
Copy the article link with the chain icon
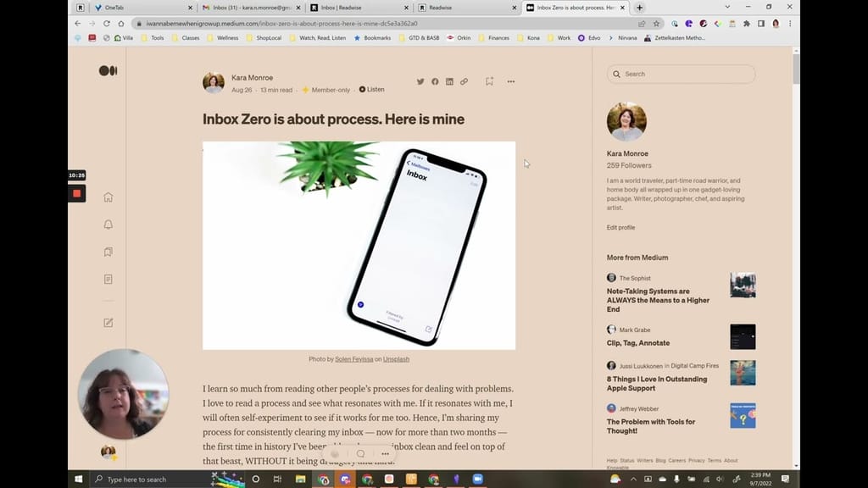(464, 81)
